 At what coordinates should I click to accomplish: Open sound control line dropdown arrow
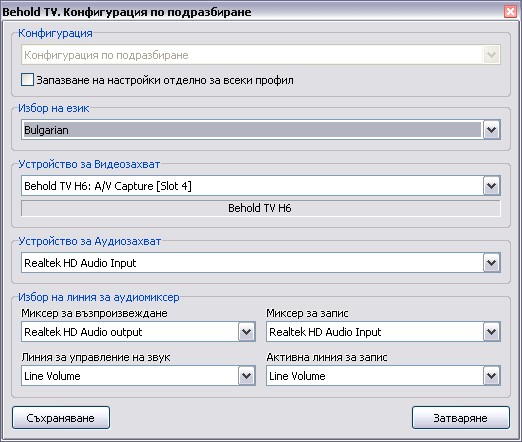[247, 376]
